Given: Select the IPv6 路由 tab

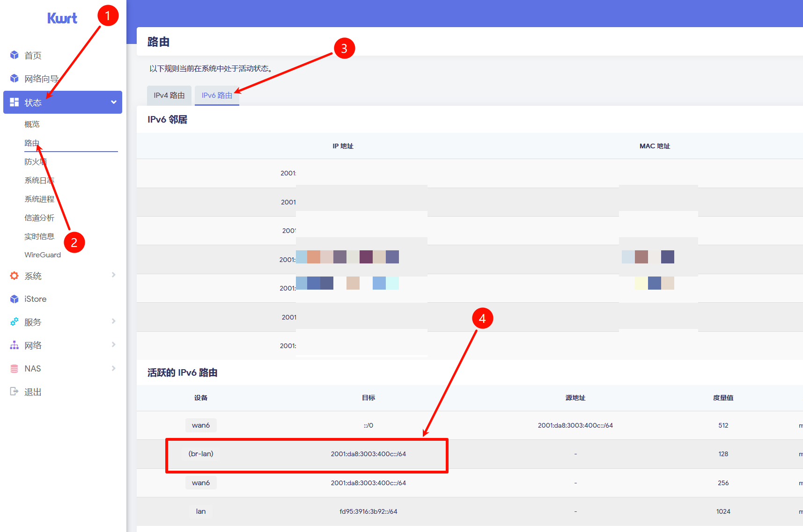Looking at the screenshot, I should 216,95.
